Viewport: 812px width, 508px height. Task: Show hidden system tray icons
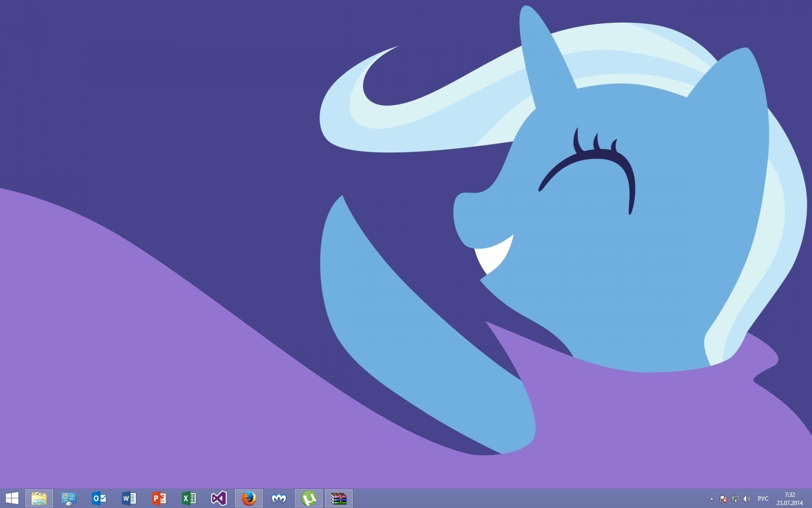click(x=711, y=499)
